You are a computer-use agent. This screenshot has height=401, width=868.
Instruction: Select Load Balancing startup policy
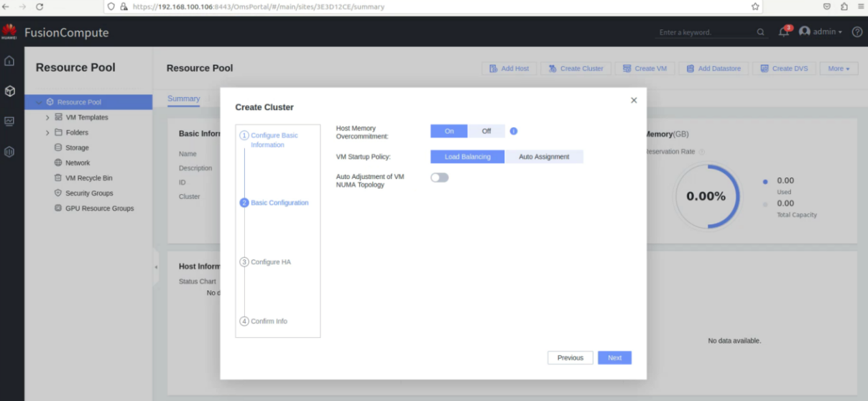click(468, 157)
